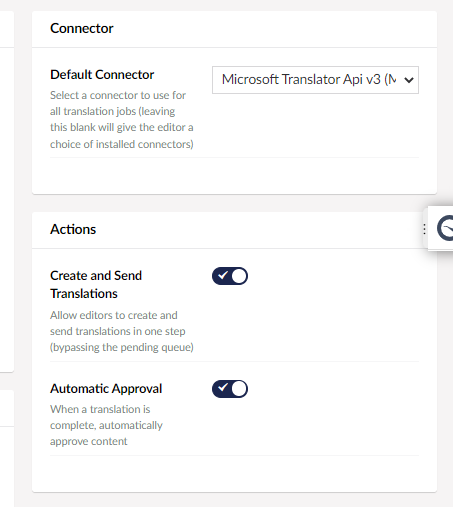Open the Default Connector dropdown
Image resolution: width=453 pixels, height=507 pixels.
(315, 80)
